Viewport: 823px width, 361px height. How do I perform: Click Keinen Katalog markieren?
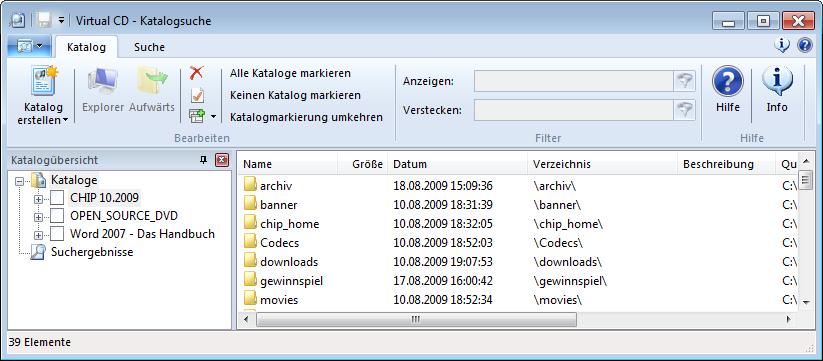pos(296,95)
